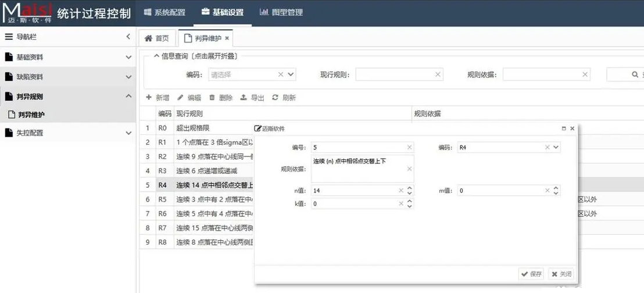Click the search button with magnifier icon
The height and width of the screenshot is (293, 644).
[x=625, y=74]
